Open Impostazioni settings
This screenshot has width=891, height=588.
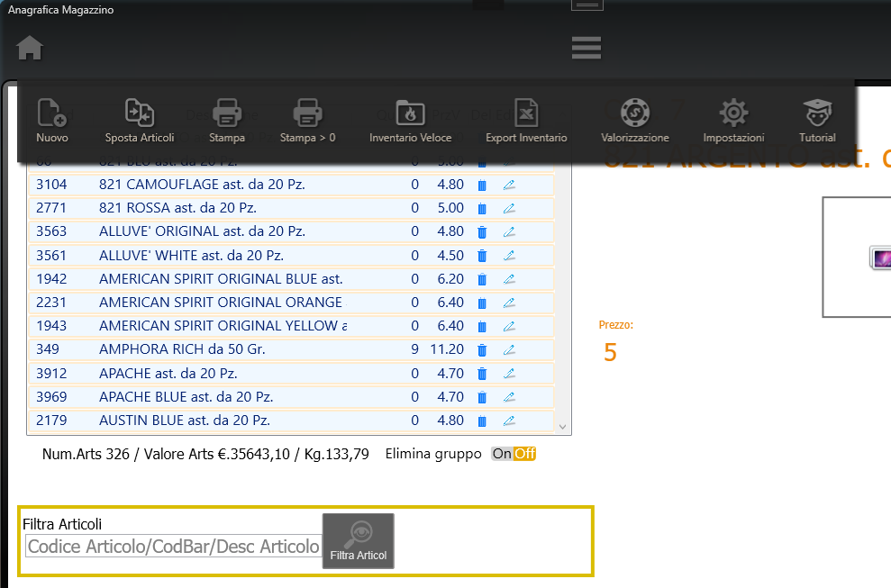point(733,121)
